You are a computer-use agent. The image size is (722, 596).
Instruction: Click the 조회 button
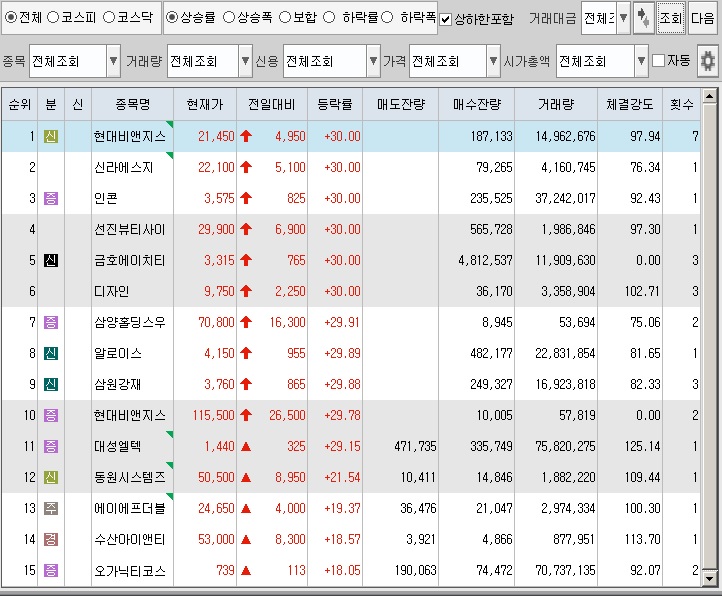670,18
